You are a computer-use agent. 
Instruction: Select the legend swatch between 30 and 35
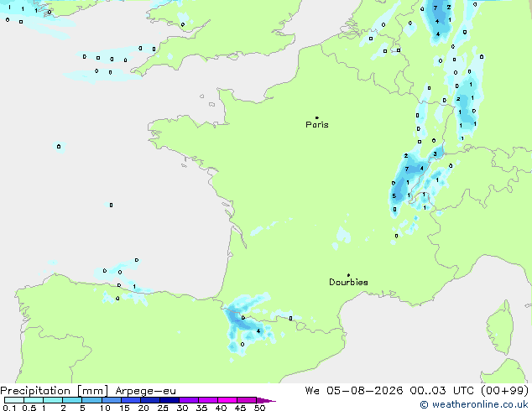(x=189, y=400)
